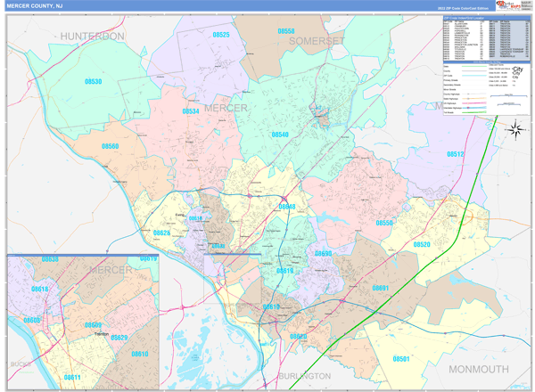Image resolution: width=535 pixels, height=392 pixels.
Task: Select ZIP code 08560 label
Action: click(110, 146)
